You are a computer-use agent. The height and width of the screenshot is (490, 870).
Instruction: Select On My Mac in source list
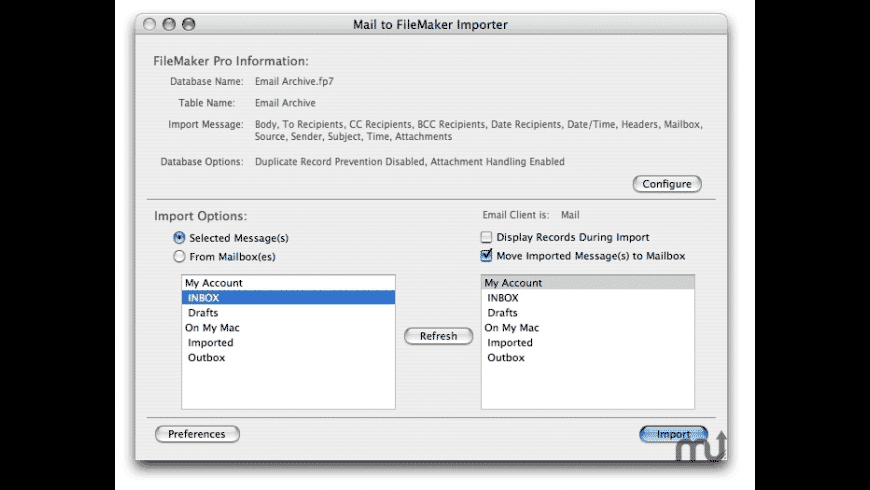point(289,327)
